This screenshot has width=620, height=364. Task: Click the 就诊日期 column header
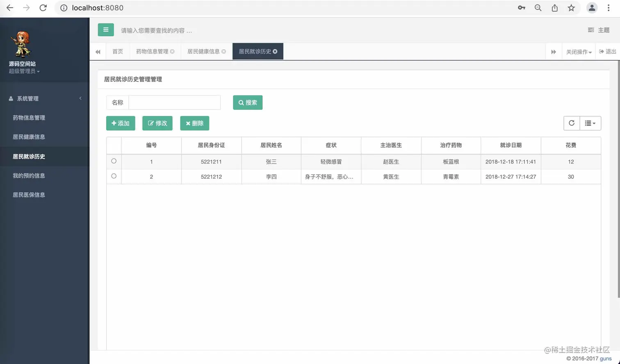(511, 145)
